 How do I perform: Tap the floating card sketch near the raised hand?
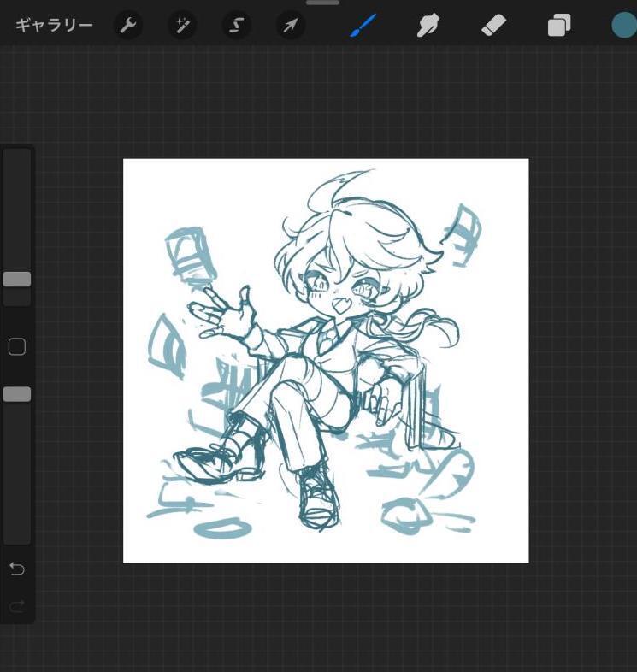190,254
